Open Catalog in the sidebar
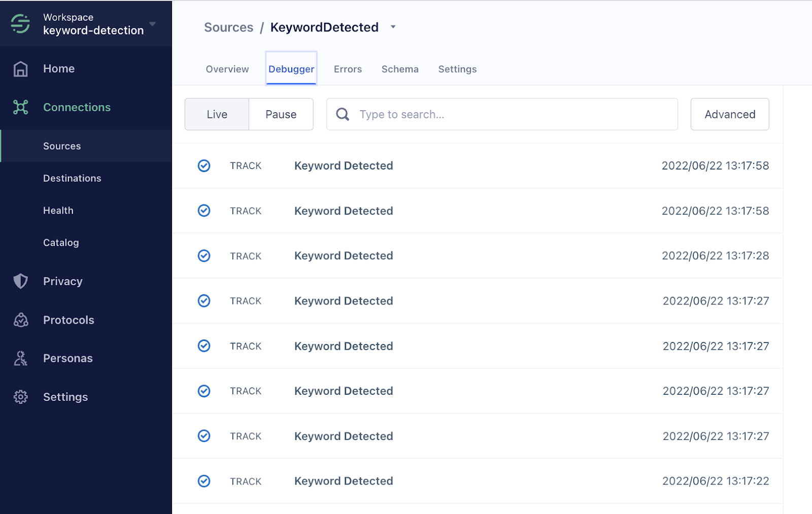This screenshot has height=514, width=812. tap(61, 243)
